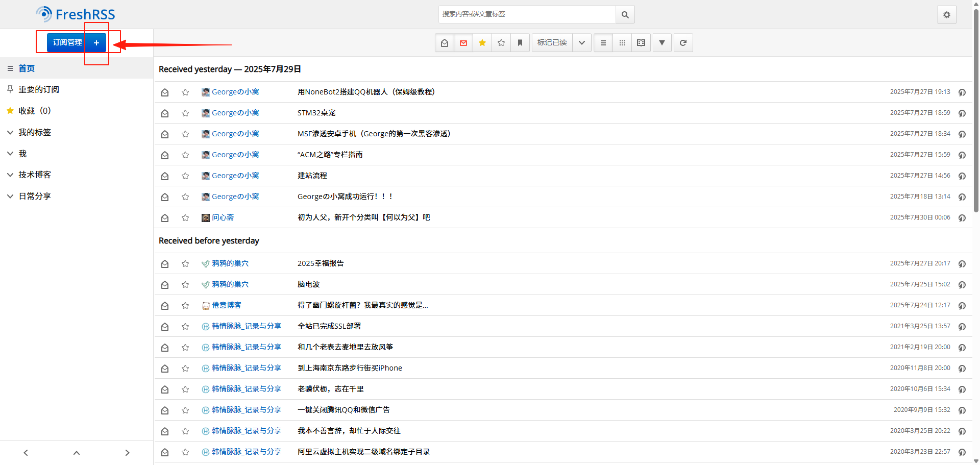Open article 一键关闭腾讯QQ和微信广告

[x=344, y=410]
